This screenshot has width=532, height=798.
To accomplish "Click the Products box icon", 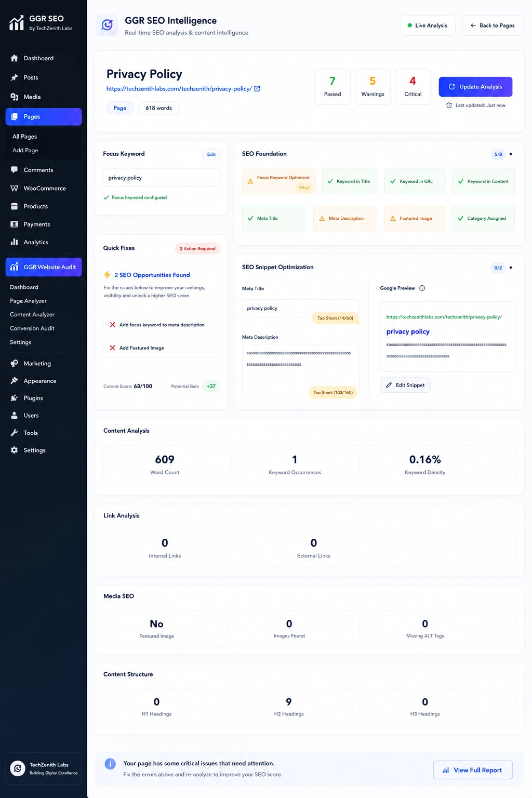I will pos(15,206).
